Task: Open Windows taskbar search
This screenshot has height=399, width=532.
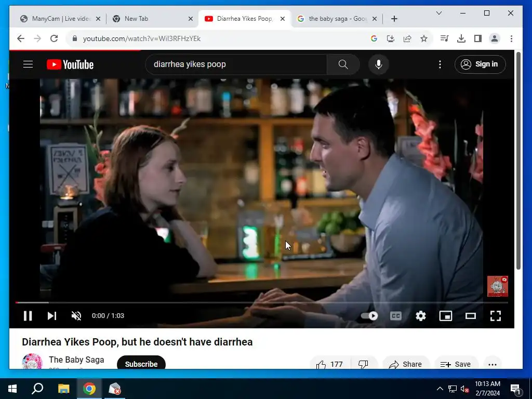Action: (x=37, y=389)
